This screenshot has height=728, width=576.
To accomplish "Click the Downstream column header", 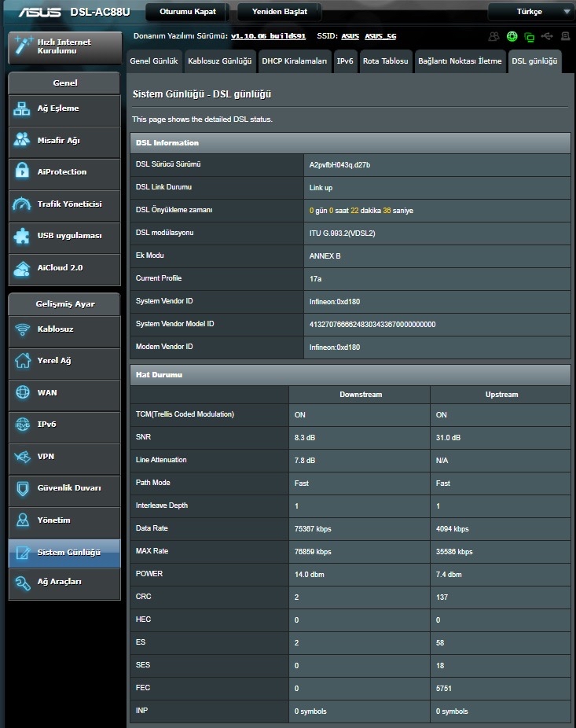I will coord(361,394).
